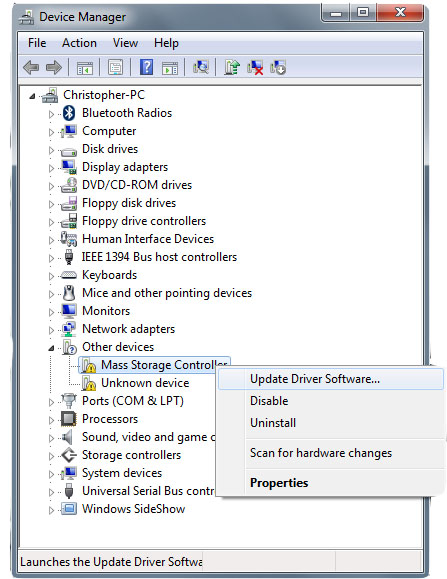Screen dimensions: 447x579
Task: Click the blue Help question mark icon
Action: click(147, 68)
